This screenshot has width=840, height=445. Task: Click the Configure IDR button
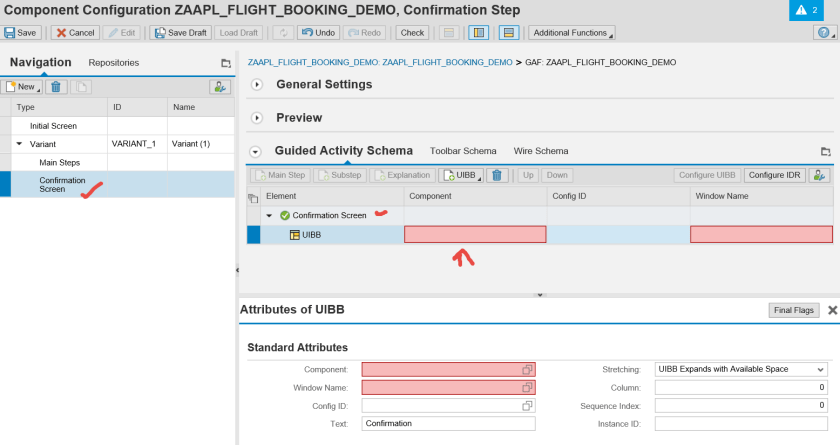click(x=774, y=175)
